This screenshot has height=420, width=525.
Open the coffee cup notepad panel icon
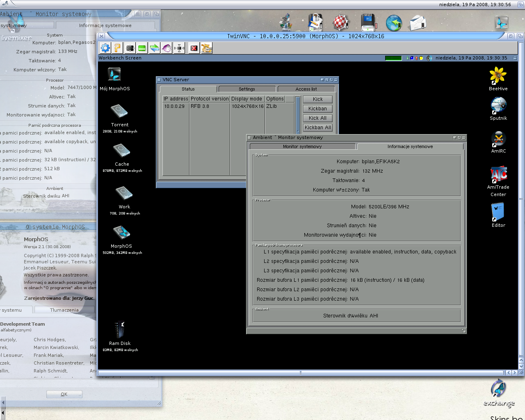[x=315, y=22]
